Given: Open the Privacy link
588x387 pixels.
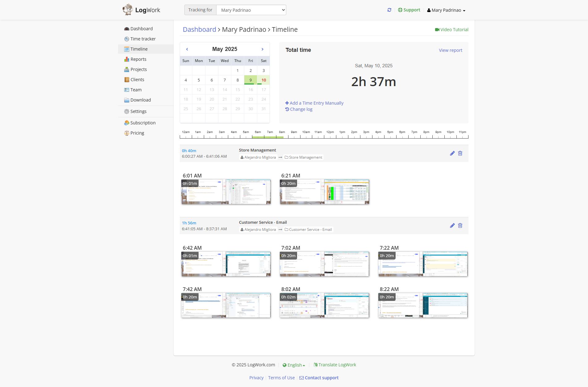Looking at the screenshot, I should pos(256,378).
